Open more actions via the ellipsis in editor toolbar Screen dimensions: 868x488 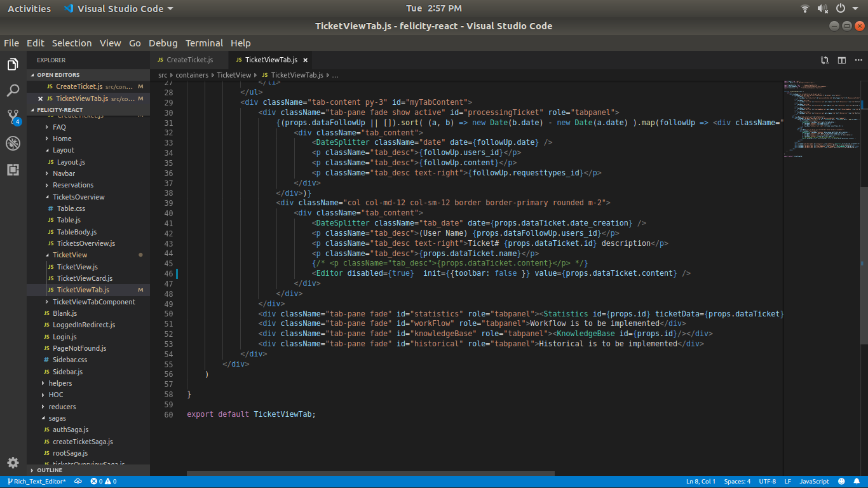pyautogui.click(x=858, y=60)
